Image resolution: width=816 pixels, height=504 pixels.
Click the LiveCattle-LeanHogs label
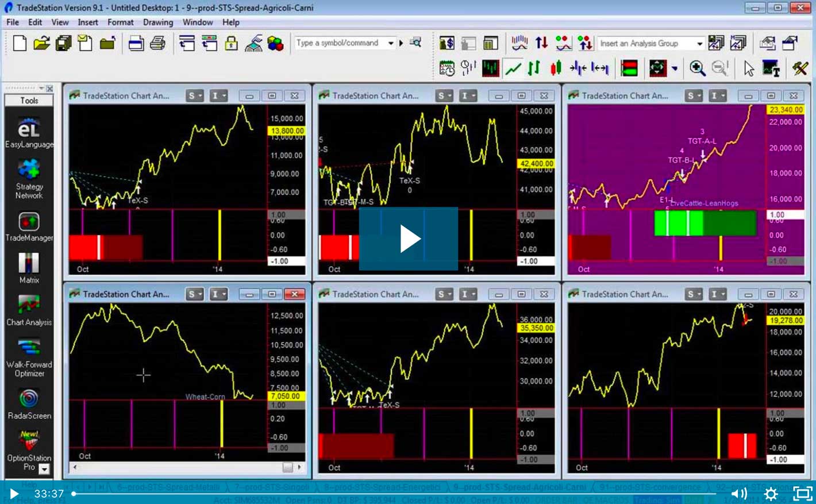coord(704,203)
